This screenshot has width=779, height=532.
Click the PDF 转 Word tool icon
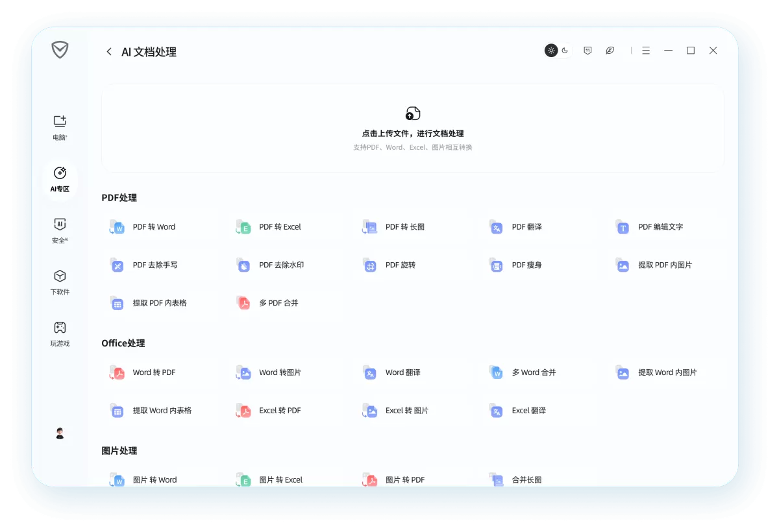click(x=117, y=227)
